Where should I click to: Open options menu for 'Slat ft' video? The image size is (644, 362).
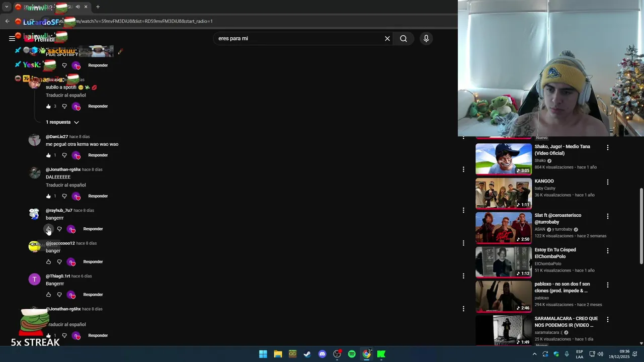pos(607,216)
